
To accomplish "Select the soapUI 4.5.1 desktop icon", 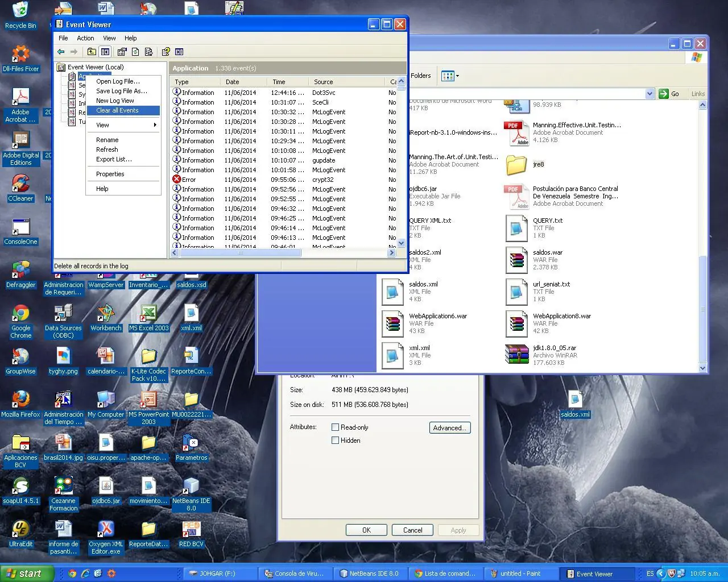I will (x=20, y=490).
